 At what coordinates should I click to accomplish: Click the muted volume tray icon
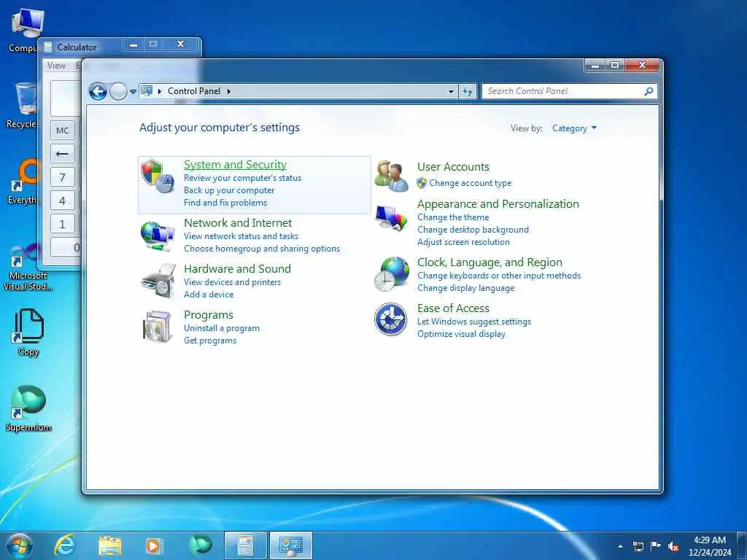(x=673, y=546)
